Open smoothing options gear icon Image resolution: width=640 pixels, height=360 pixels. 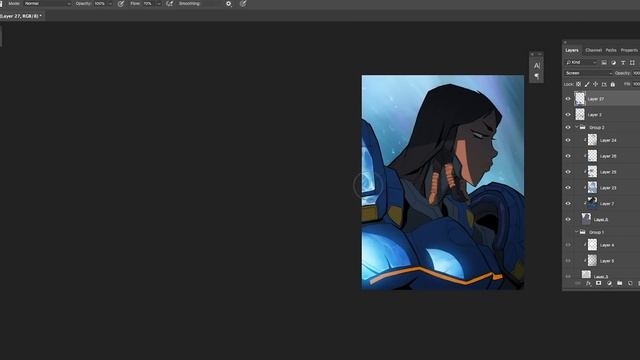229,4
